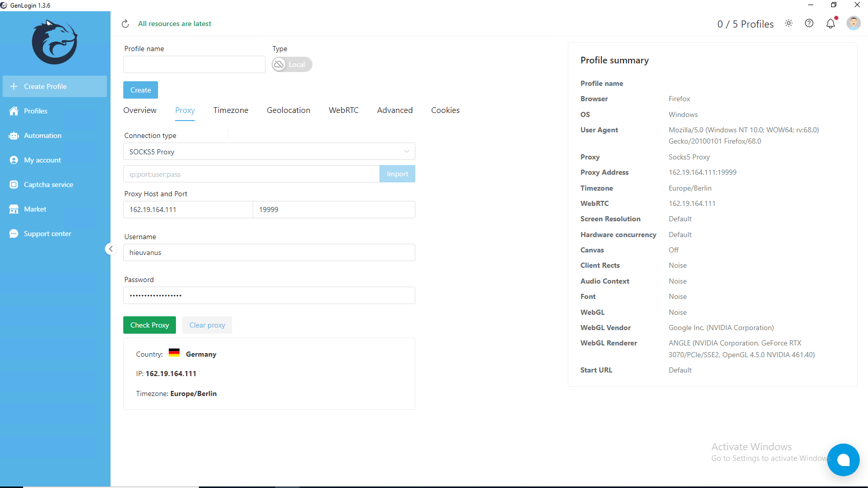Screen dimensions: 868x488
Task: Focus the ip:port:user:pass input field
Action: tap(252, 174)
